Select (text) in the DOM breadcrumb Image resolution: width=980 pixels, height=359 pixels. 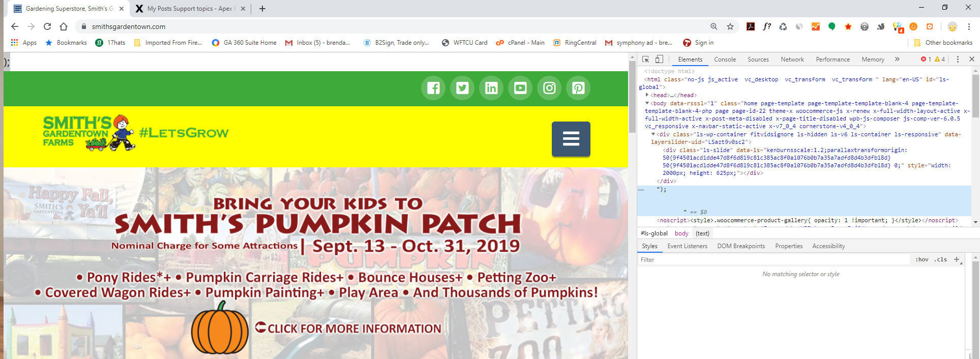(702, 233)
